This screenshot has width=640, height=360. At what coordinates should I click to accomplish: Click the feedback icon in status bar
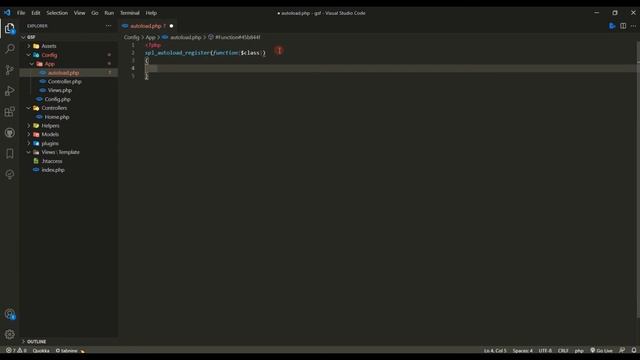coord(622,350)
